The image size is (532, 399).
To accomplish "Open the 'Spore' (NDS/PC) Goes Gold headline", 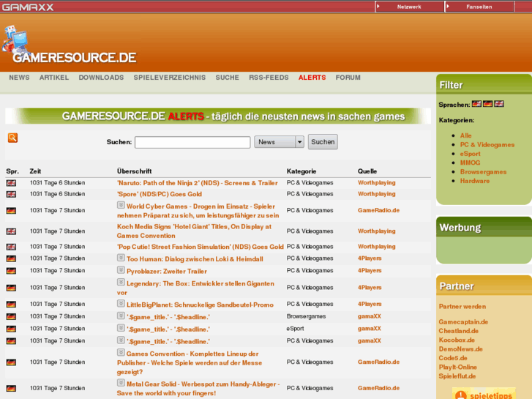I will 160,194.
